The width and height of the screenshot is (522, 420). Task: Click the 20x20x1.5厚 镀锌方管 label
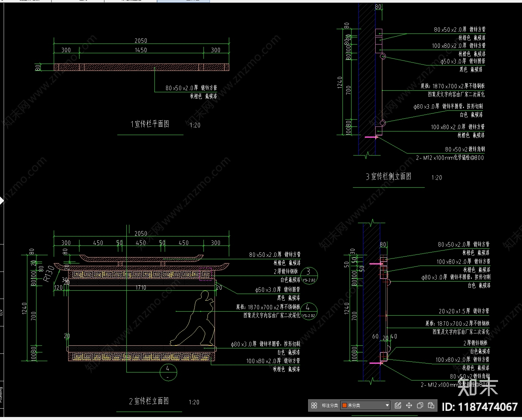pyautogui.click(x=464, y=311)
